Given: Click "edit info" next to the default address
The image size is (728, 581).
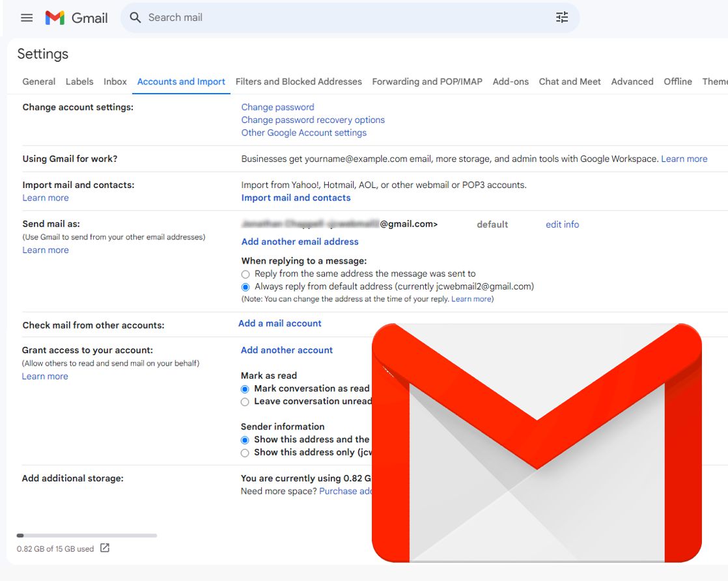Looking at the screenshot, I should [561, 224].
